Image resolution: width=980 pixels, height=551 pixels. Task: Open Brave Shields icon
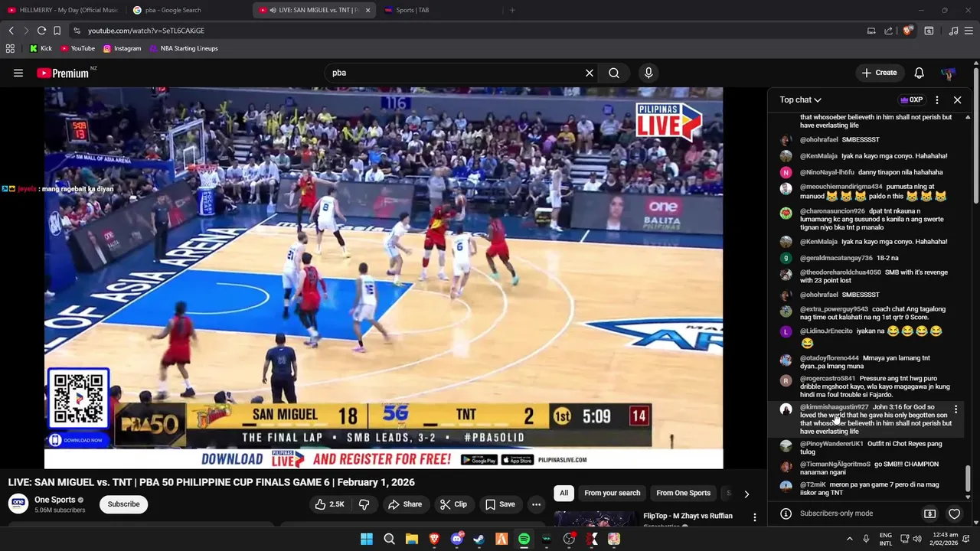point(907,31)
